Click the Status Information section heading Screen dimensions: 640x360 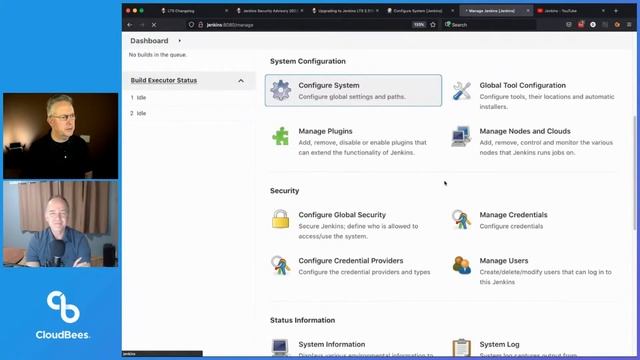point(302,320)
